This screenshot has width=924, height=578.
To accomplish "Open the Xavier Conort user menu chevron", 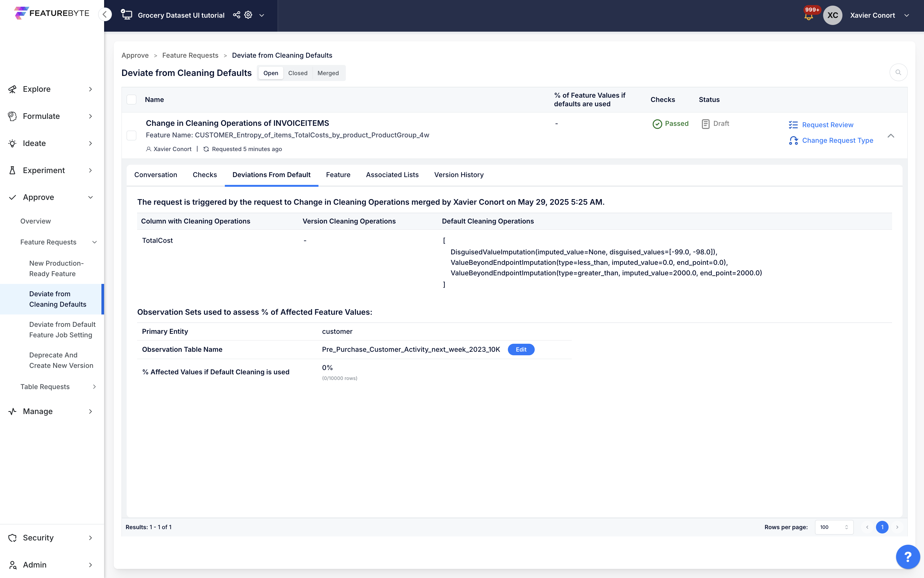I will [x=906, y=15].
